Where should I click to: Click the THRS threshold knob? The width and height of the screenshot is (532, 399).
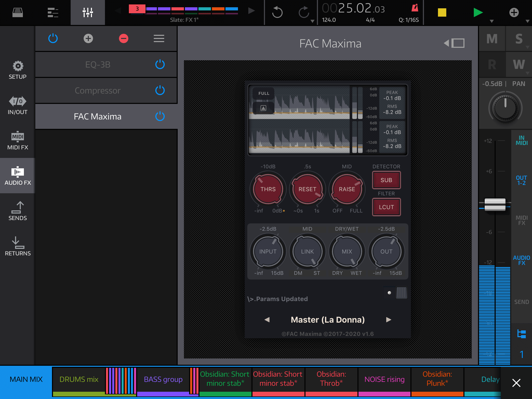(268, 189)
